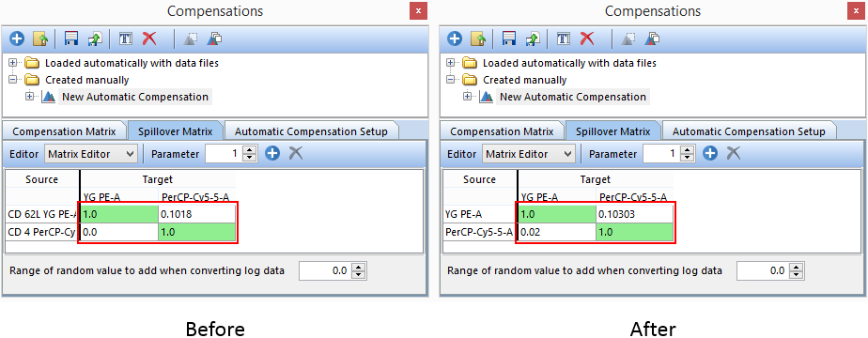Select the spillover cell reading 0.1018
Screen dimensions: 868x338
196,215
